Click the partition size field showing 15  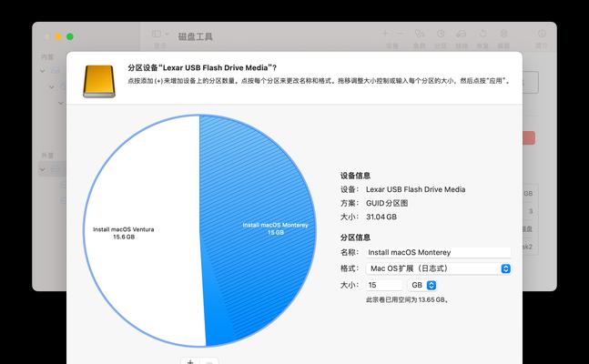384,285
